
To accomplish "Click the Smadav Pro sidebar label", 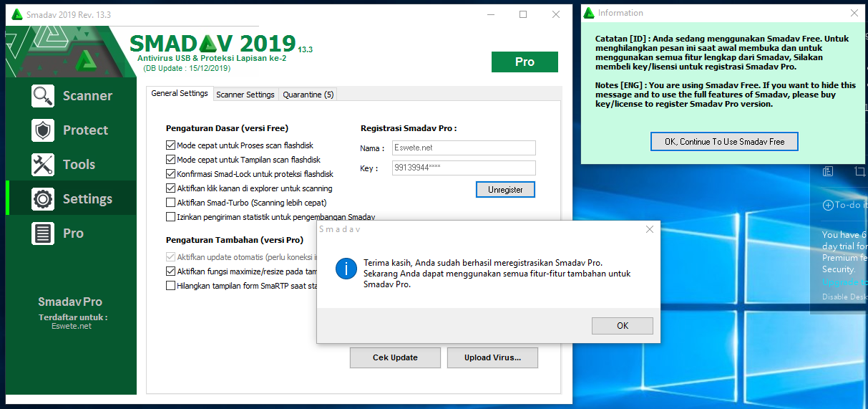I will tap(70, 302).
